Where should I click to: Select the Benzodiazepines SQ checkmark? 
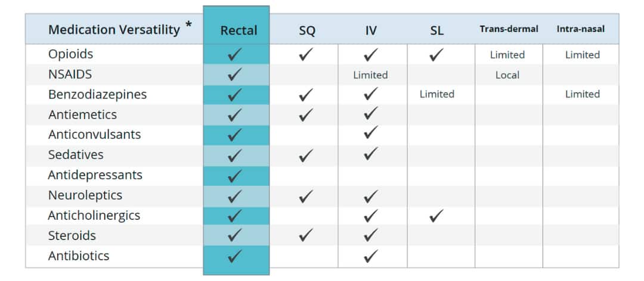(306, 94)
